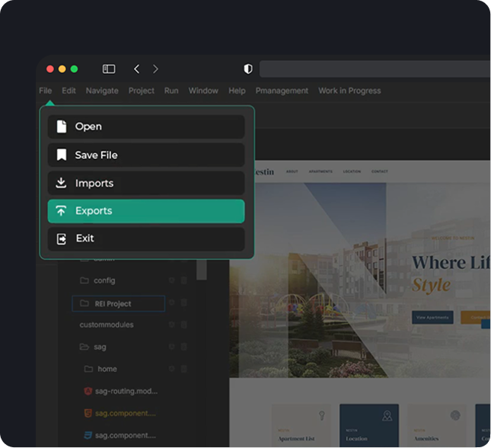The width and height of the screenshot is (491, 448).
Task: Click the circle icon in custommodules row
Action: [171, 325]
